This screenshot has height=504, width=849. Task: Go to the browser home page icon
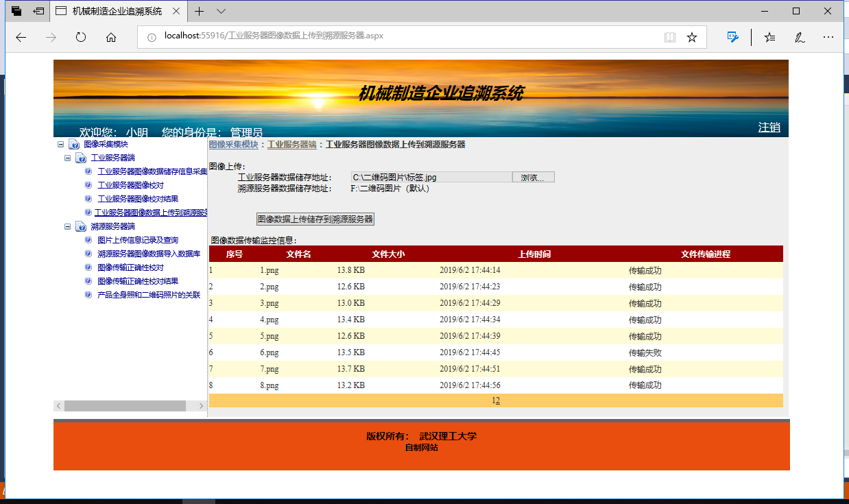point(111,37)
